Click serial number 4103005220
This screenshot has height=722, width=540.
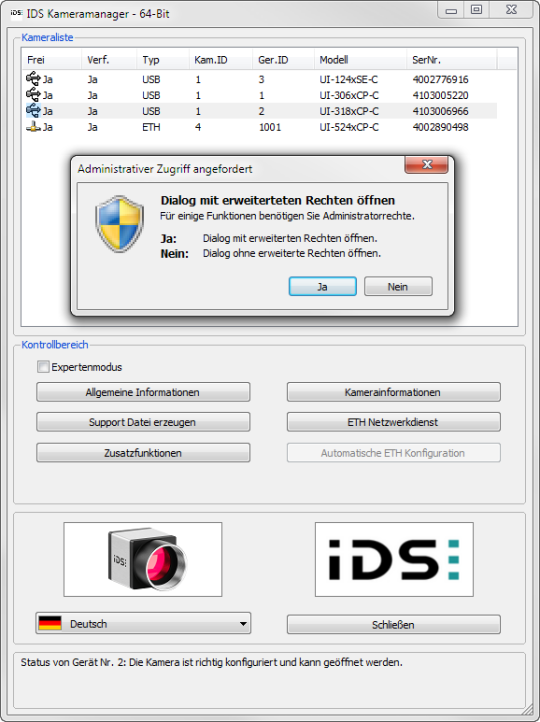(x=440, y=95)
